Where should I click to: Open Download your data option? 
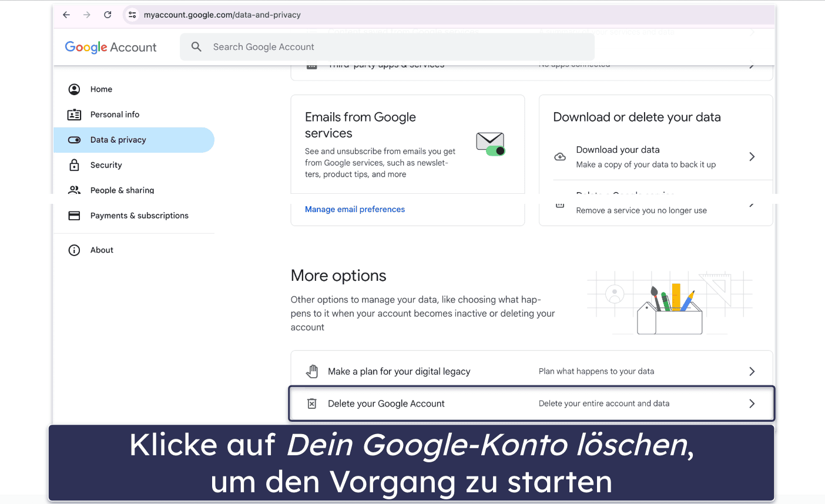655,157
